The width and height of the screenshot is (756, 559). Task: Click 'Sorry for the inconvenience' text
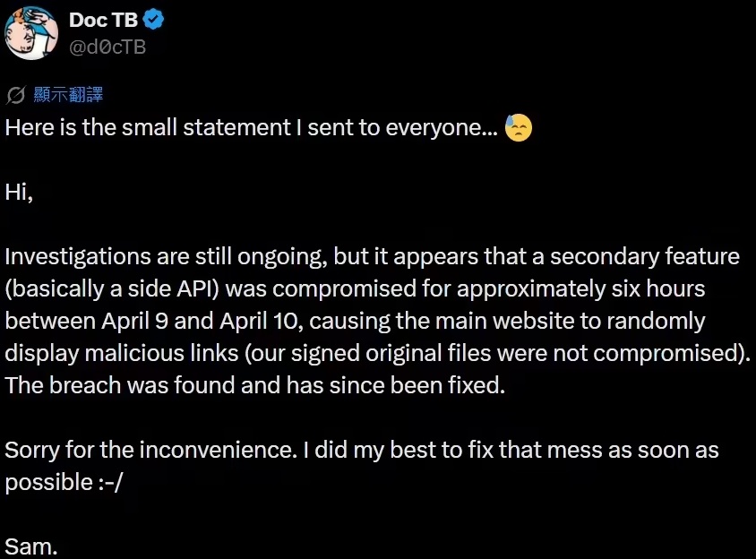(x=148, y=450)
